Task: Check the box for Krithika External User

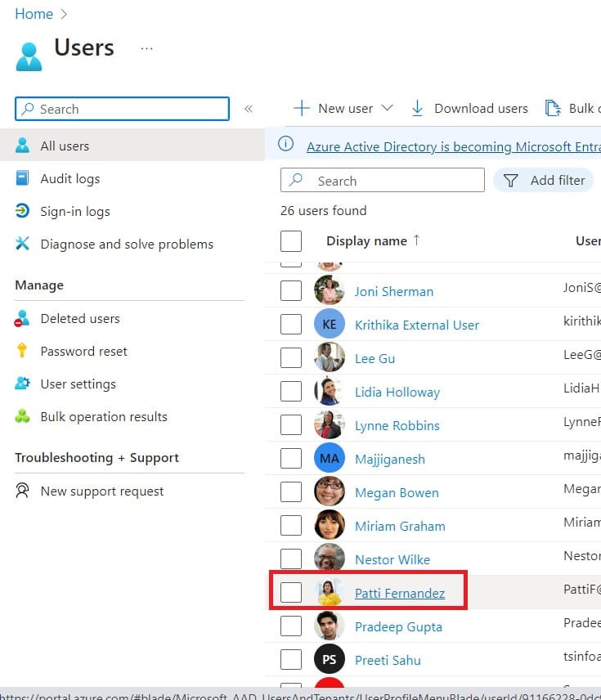Action: tap(291, 324)
